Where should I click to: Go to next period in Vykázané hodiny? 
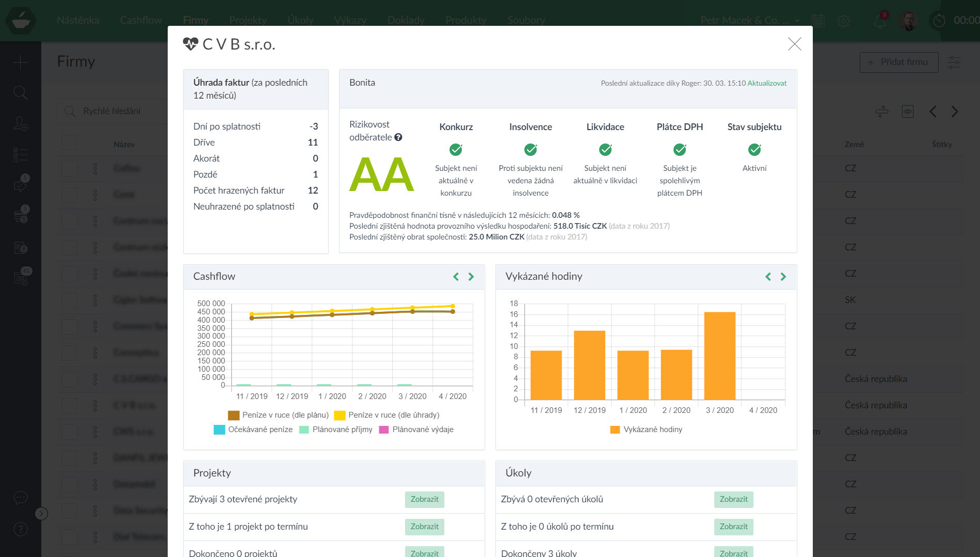pos(783,277)
